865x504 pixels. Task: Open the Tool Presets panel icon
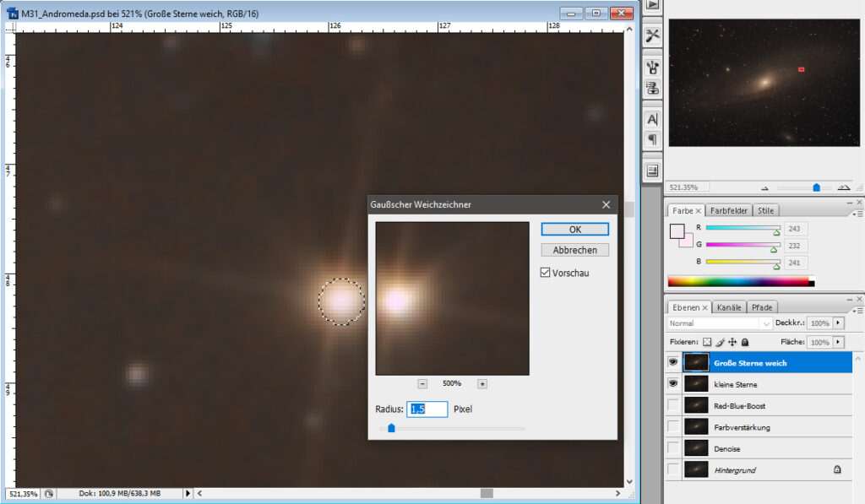pos(653,35)
